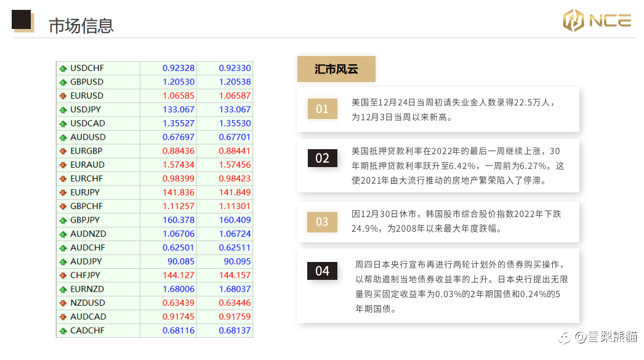Viewport: 644px width, 360px height.
Task: Click the news text about 韩国股市综合股价指数
Action: (456, 221)
